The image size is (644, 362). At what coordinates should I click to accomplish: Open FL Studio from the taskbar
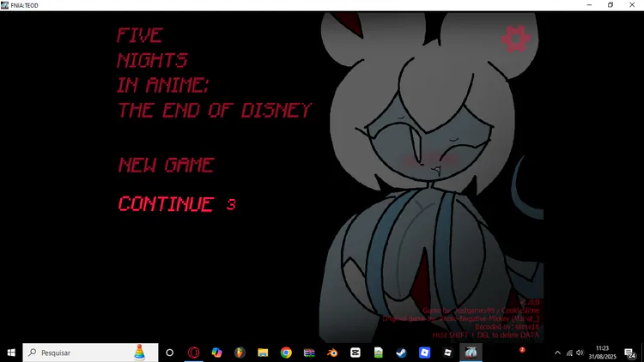[240, 353]
